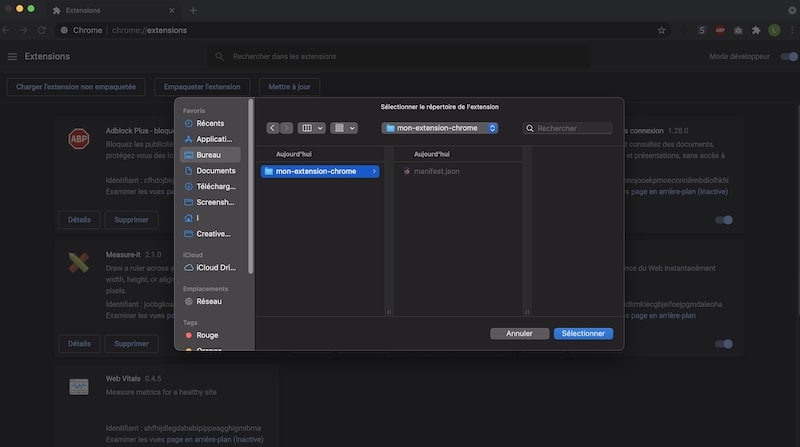
Task: Open Téléchargements in the sidebar
Action: point(215,187)
